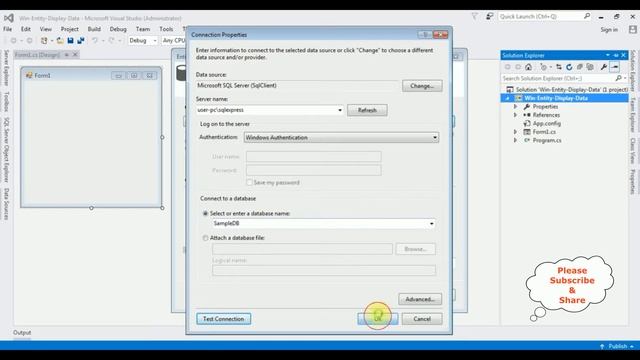
Task: Toggle auto-hide pin on Solution Explorer
Action: pyautogui.click(x=616, y=55)
